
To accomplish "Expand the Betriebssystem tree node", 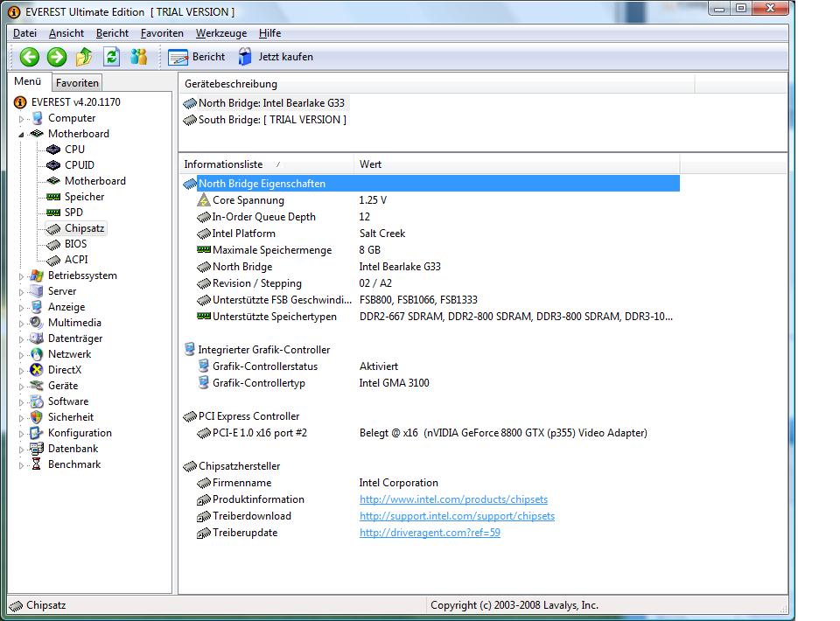I will click(21, 276).
